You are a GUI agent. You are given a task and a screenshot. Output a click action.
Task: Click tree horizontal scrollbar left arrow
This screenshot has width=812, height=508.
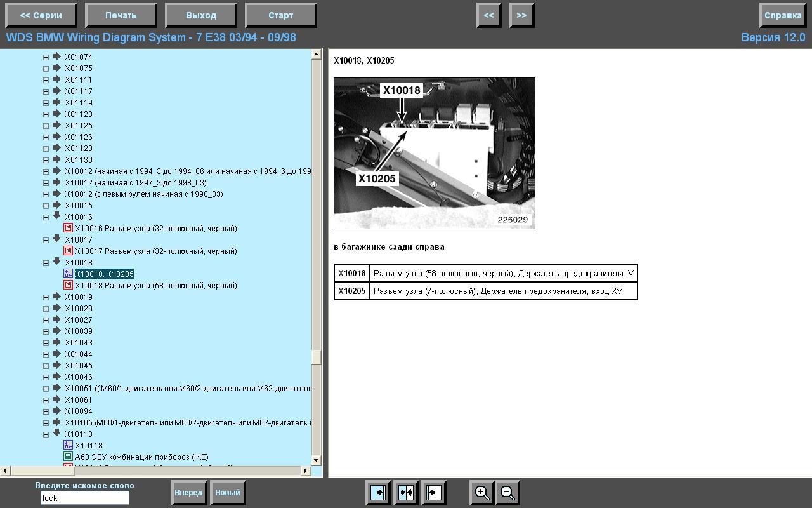tap(5, 471)
